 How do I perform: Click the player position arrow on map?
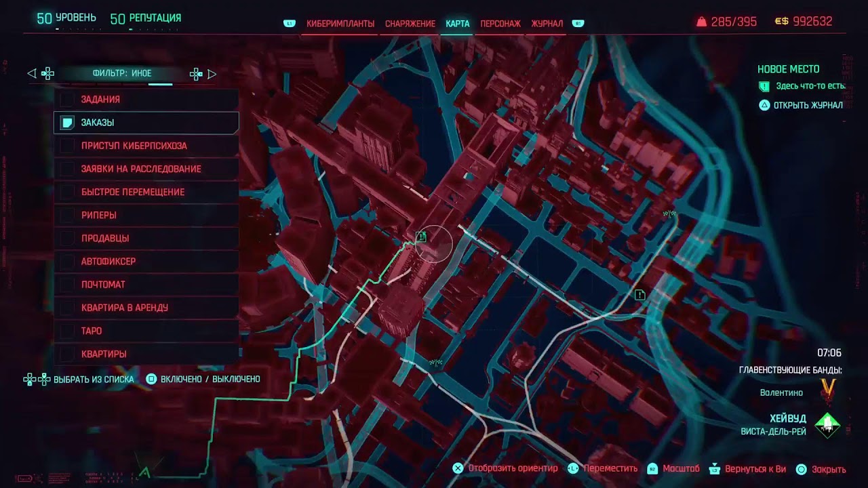(x=144, y=472)
